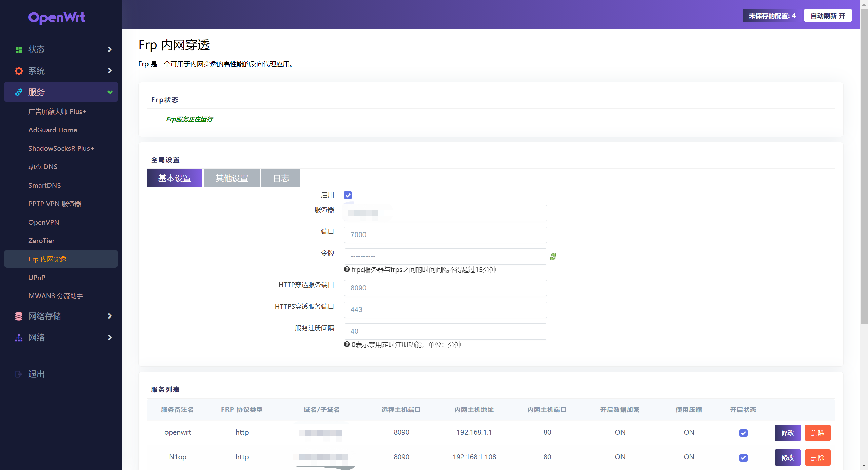
Task: Open ShadowSocksR Plus+ menu item
Action: coord(61,148)
